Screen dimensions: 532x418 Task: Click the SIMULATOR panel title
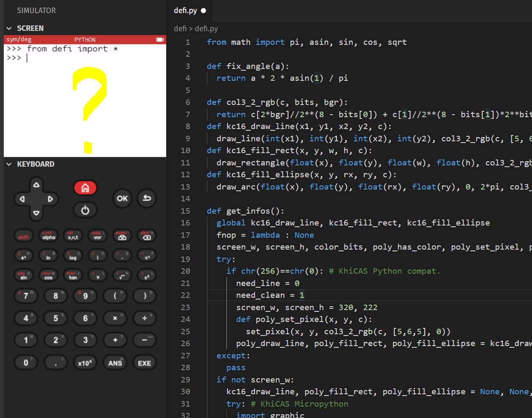36,11
